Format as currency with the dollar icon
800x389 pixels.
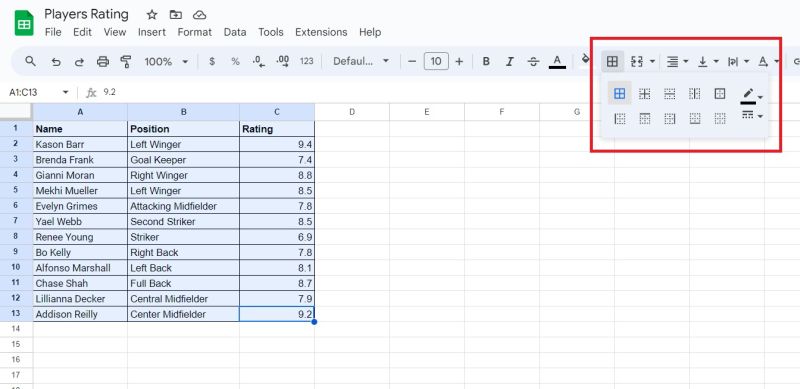[212, 62]
